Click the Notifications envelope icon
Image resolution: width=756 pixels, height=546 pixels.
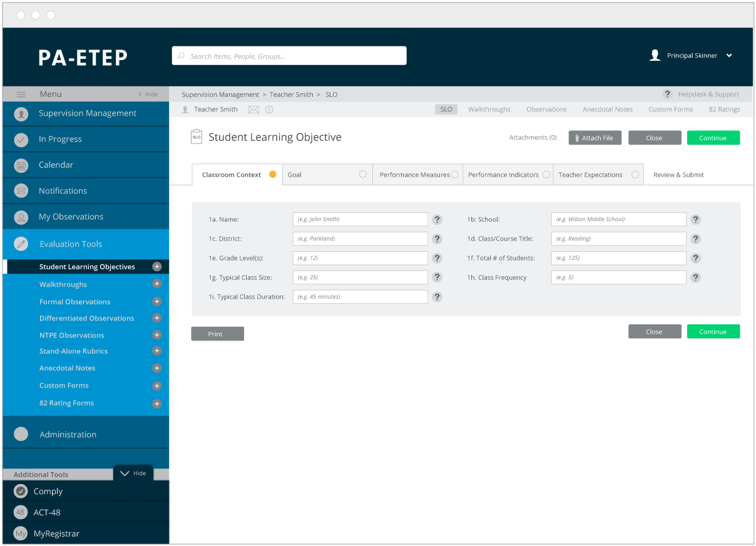21,191
